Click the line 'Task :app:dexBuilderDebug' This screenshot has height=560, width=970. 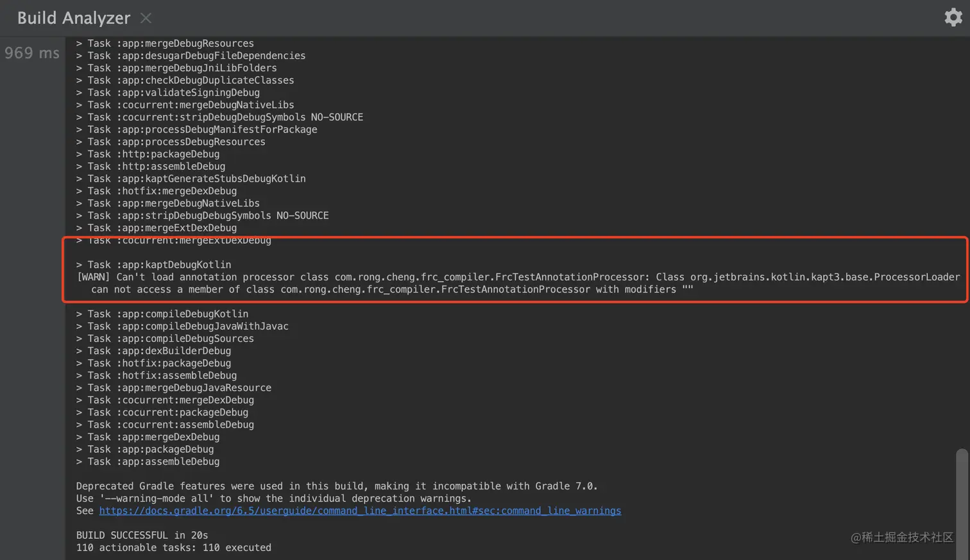point(153,351)
